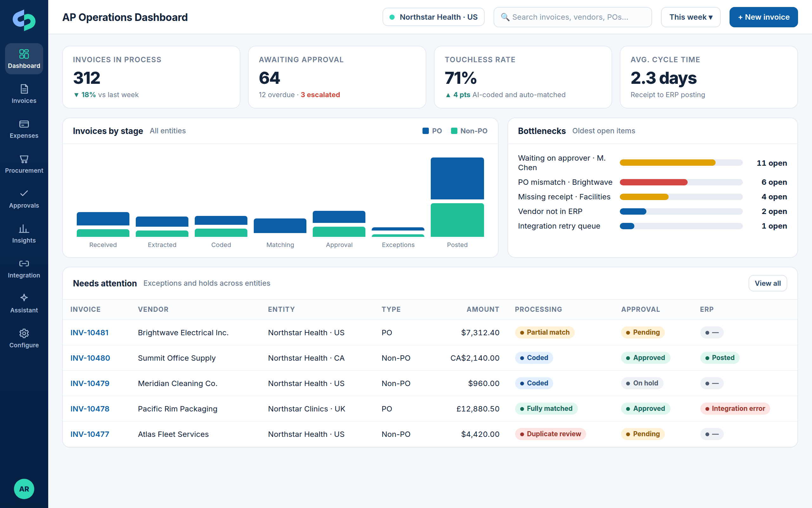
Task: Click the Partial match status badge
Action: coord(545,332)
